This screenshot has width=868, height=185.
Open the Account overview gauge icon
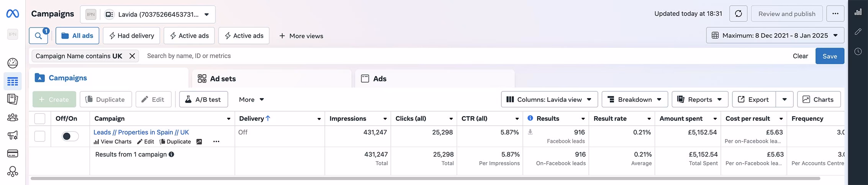[13, 63]
